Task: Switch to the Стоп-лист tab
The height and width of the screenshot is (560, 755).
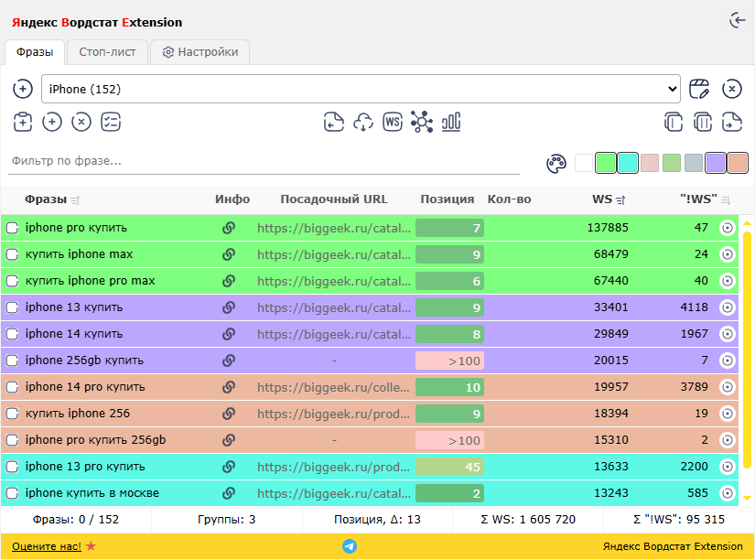Action: click(x=107, y=52)
